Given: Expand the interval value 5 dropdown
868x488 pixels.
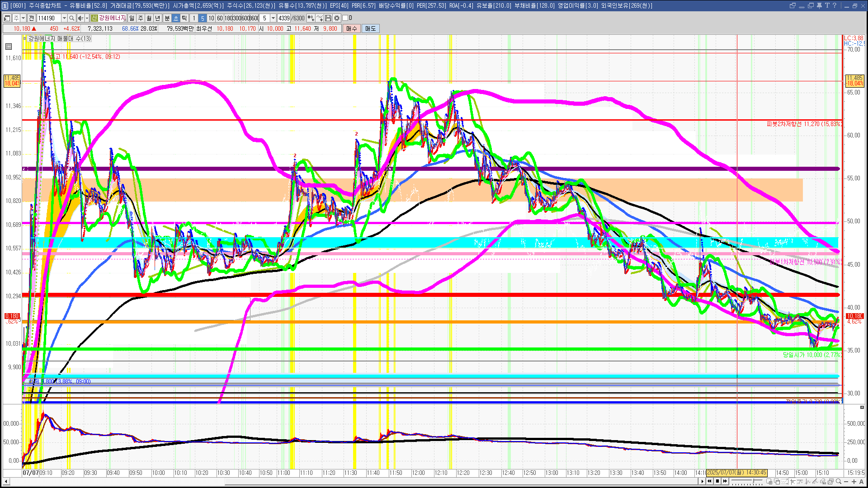Looking at the screenshot, I should tap(273, 18).
